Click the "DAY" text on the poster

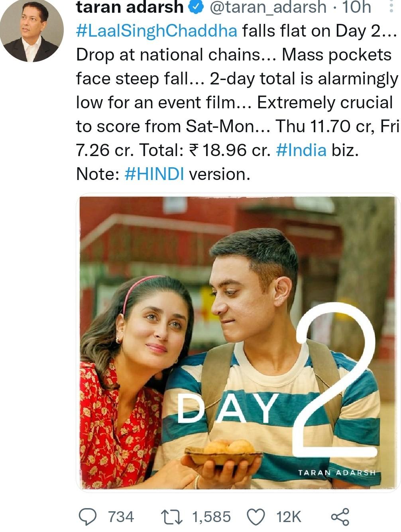pyautogui.click(x=227, y=409)
